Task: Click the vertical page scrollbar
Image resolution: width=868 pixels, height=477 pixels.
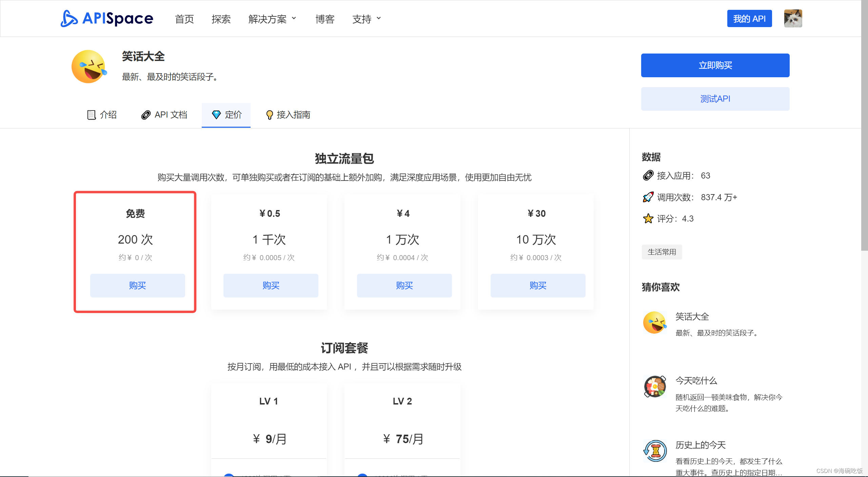Action: coord(865,125)
